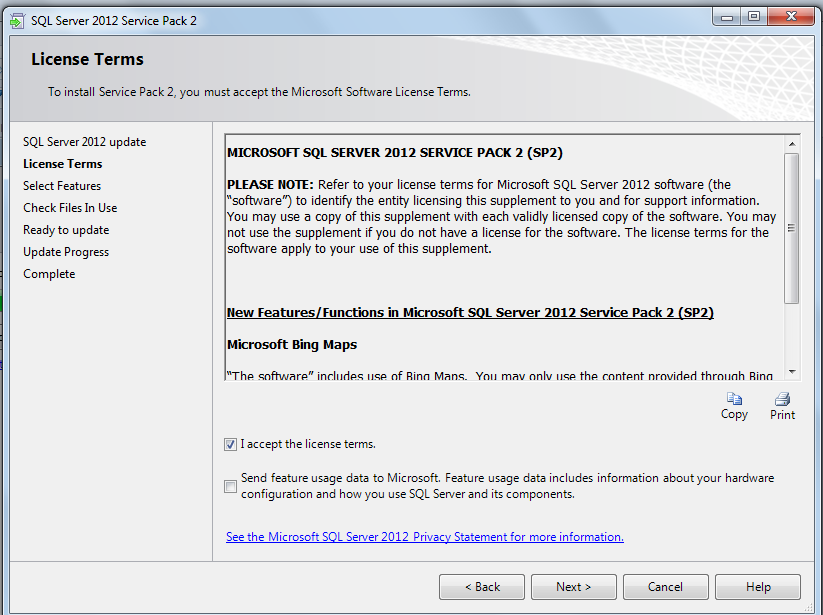Open Help for the installer
This screenshot has height=615, width=823.
(x=758, y=587)
